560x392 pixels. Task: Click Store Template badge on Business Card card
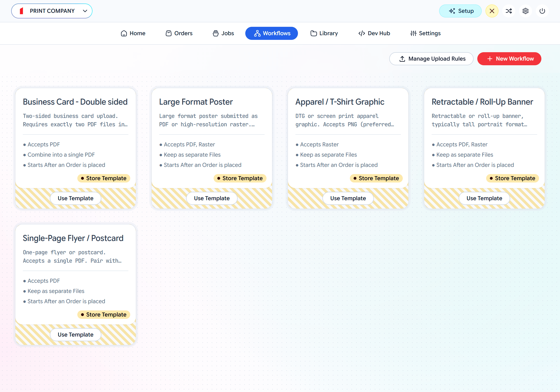point(104,178)
